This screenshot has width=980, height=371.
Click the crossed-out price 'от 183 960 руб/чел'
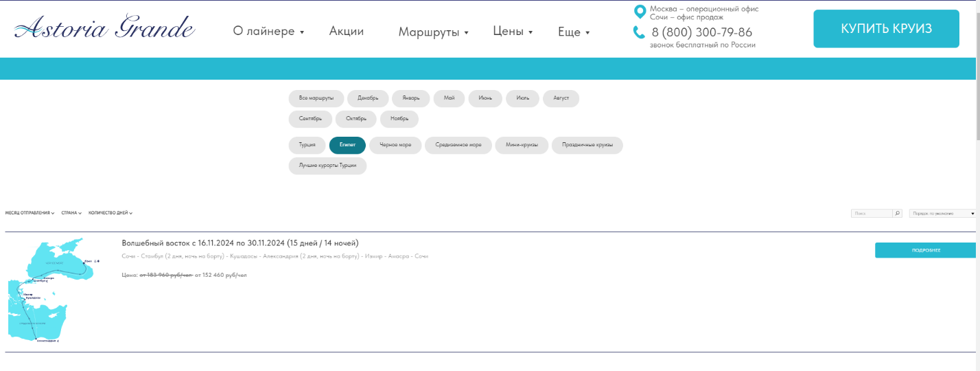(x=166, y=275)
